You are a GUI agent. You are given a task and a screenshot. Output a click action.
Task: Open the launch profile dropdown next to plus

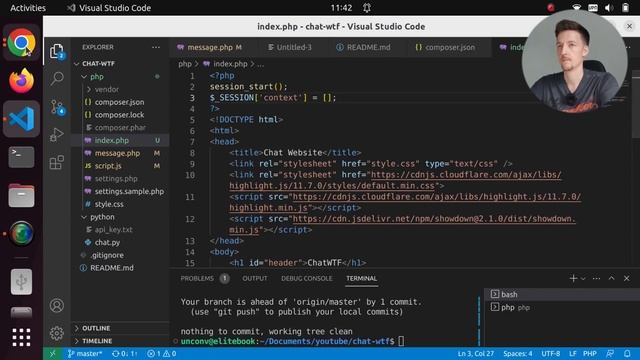coord(583,278)
